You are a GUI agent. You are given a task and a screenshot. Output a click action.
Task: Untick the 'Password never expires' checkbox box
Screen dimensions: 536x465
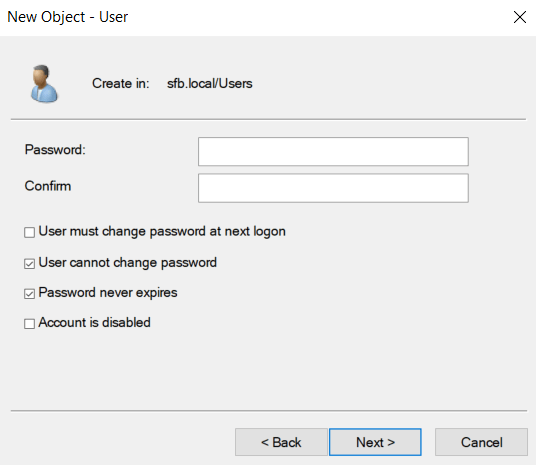tap(29, 294)
